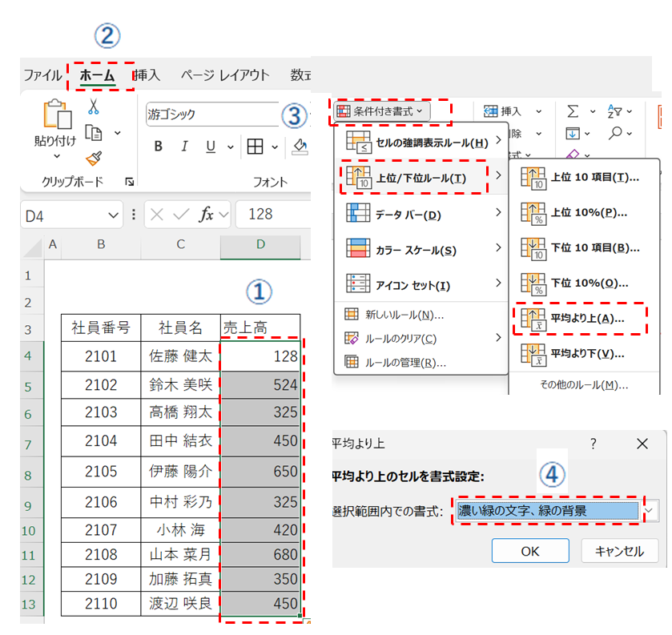Click the fill color paint bucket

point(300,147)
